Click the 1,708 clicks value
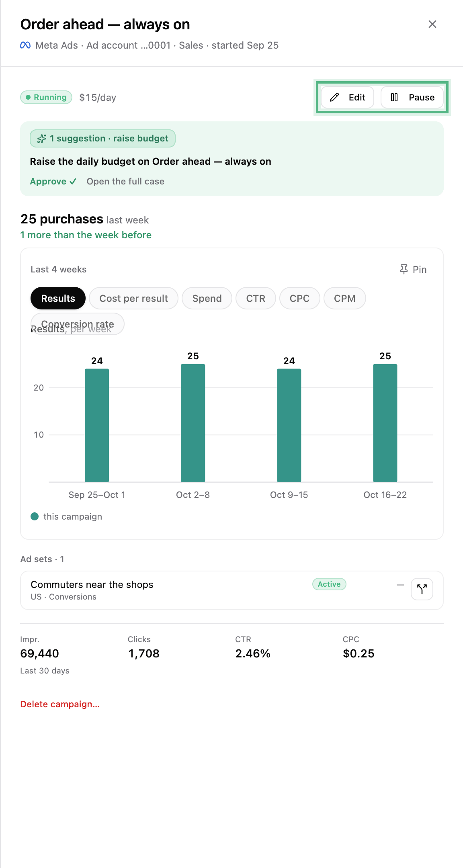This screenshot has width=463, height=868. point(144,653)
